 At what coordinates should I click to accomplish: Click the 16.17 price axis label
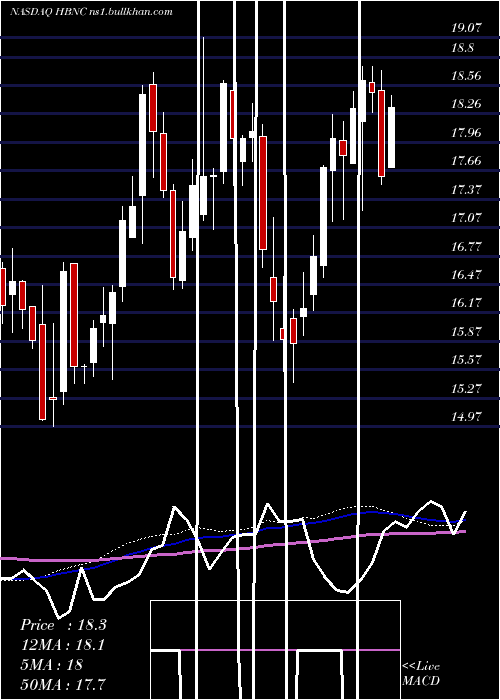click(466, 303)
